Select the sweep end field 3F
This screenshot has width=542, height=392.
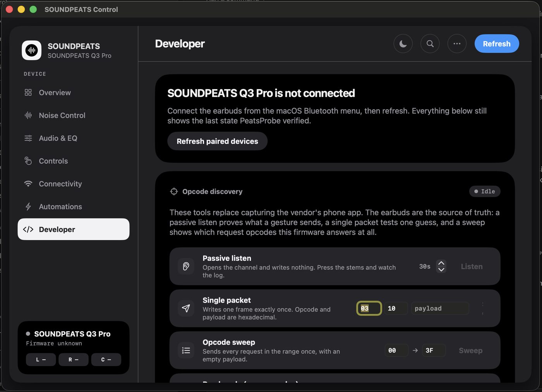[x=434, y=351]
